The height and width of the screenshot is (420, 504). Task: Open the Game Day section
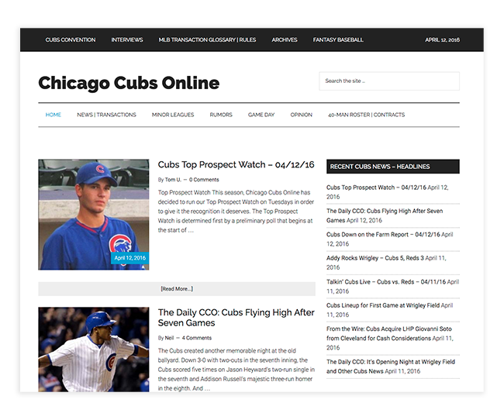[261, 115]
